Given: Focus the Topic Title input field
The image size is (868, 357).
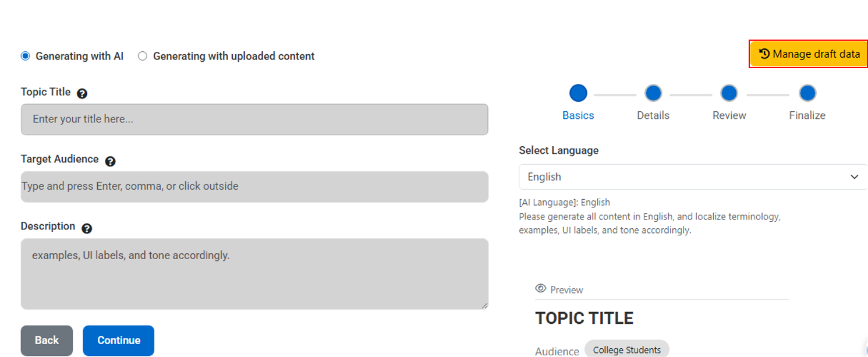Looking at the screenshot, I should [254, 119].
